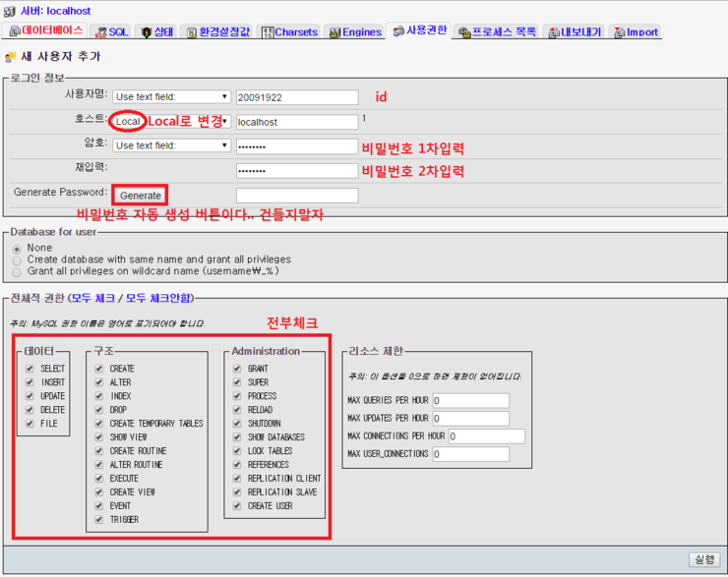Screen dimensions: 728x577
Task: Open the 내보내기 export tab
Action: (x=575, y=32)
